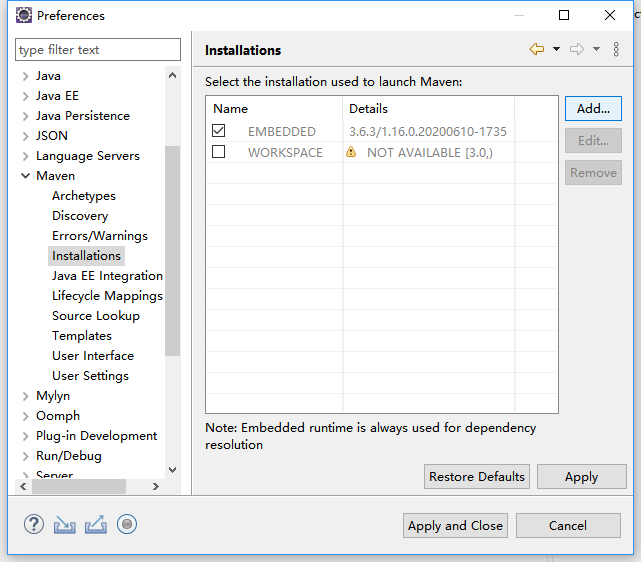Expand the Plug-in Development node
This screenshot has height=562, width=641.
coord(25,436)
